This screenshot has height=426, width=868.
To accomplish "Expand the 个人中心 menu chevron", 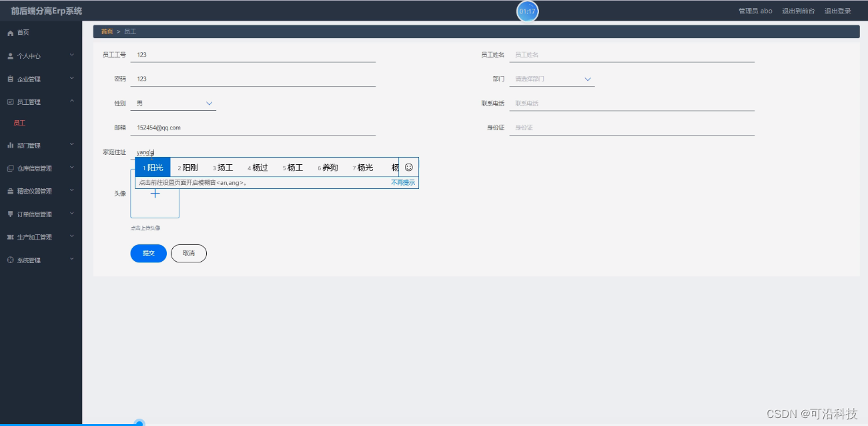I will point(72,55).
